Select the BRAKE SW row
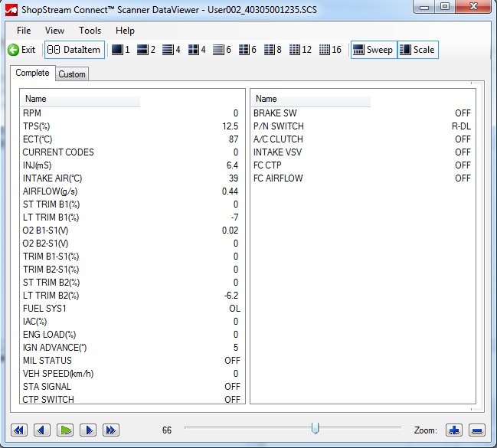 click(x=363, y=113)
